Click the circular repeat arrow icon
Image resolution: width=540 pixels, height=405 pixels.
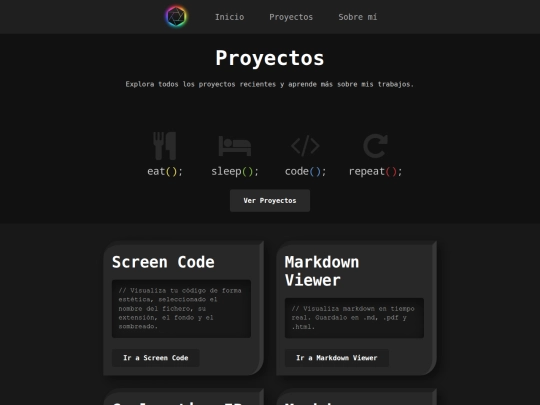(x=375, y=146)
